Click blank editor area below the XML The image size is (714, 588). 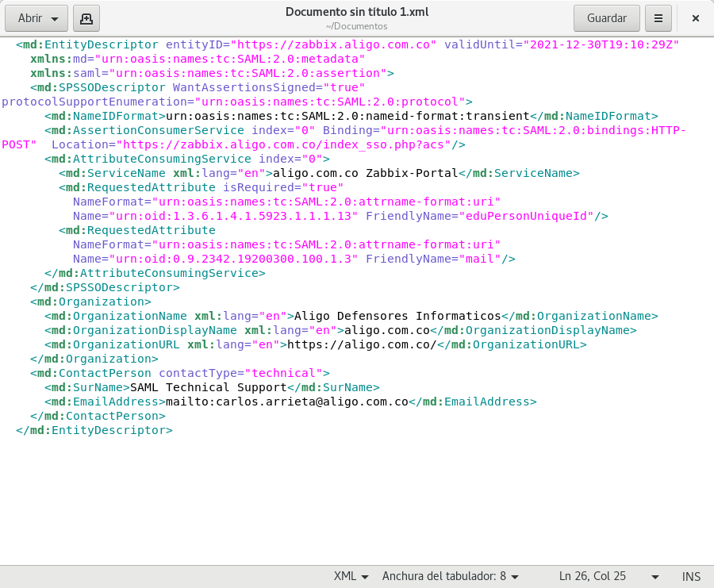[x=357, y=501]
